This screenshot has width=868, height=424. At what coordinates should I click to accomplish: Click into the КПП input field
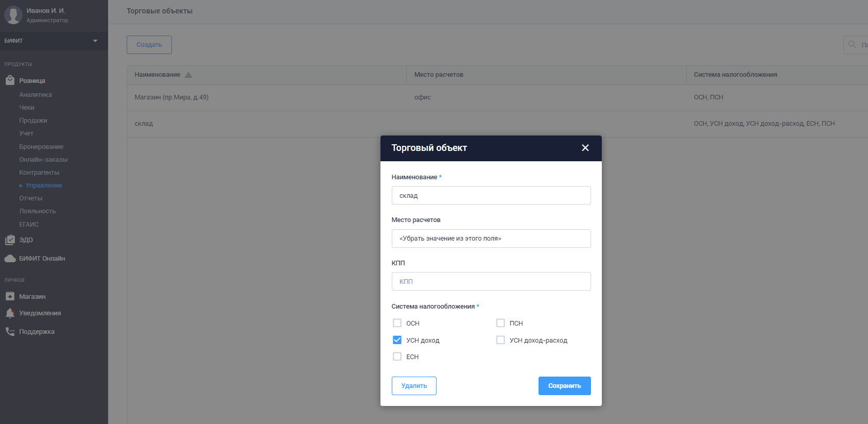[x=491, y=281]
